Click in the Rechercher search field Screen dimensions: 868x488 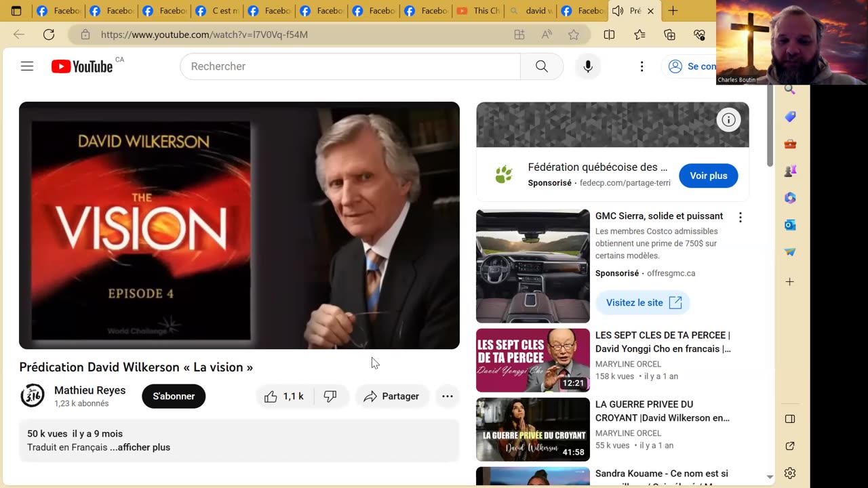tap(350, 66)
